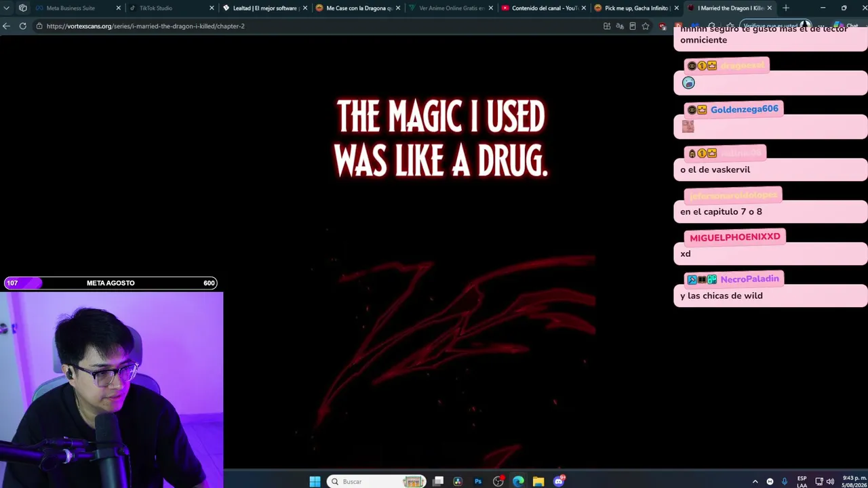868x488 pixels.
Task: Open the split screen / apps toolbar icon
Action: click(607, 26)
